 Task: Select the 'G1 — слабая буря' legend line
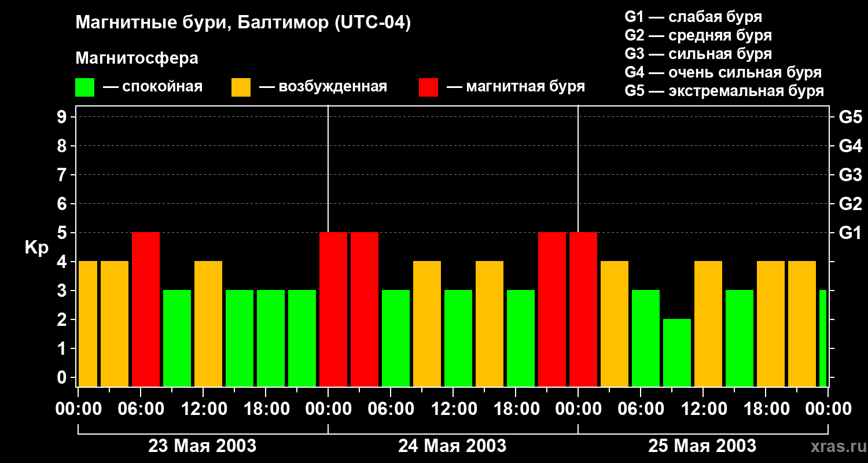click(x=693, y=17)
